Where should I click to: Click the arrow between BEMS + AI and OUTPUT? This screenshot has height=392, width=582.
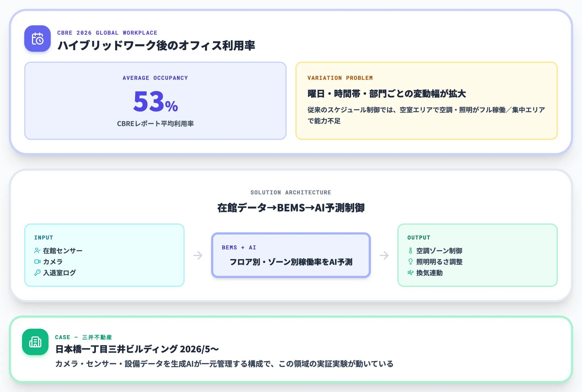coord(384,255)
